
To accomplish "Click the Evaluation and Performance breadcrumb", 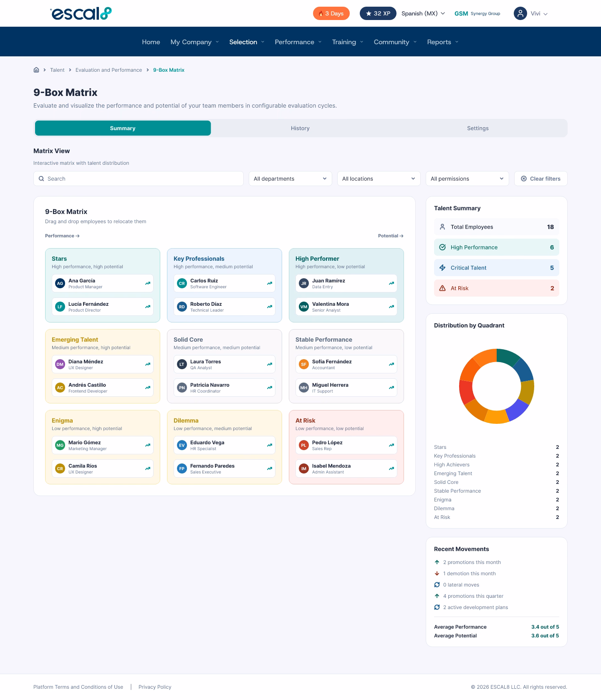I will coord(109,70).
